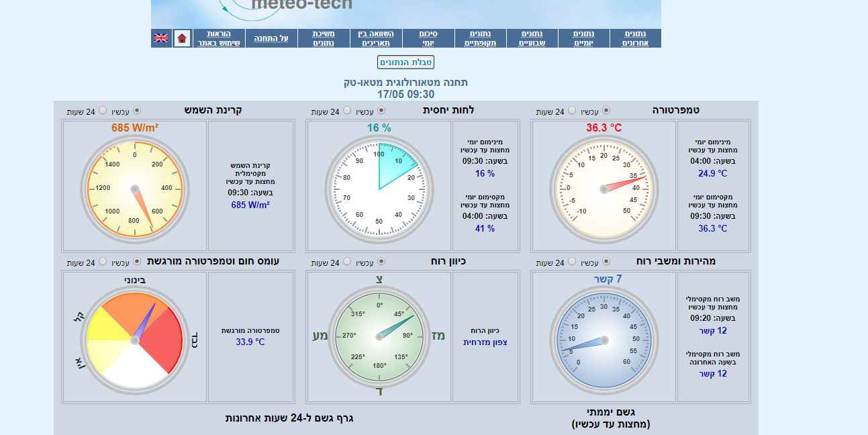Open the סיכום יומי menu item

click(428, 38)
